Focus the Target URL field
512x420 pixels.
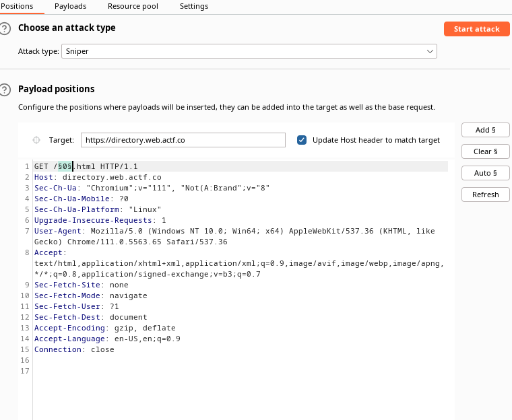183,140
